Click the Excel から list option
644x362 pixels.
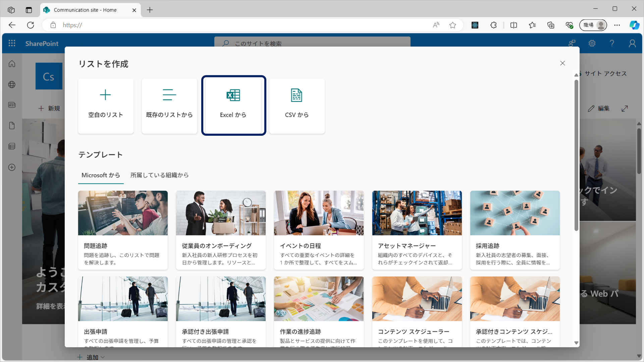click(233, 106)
